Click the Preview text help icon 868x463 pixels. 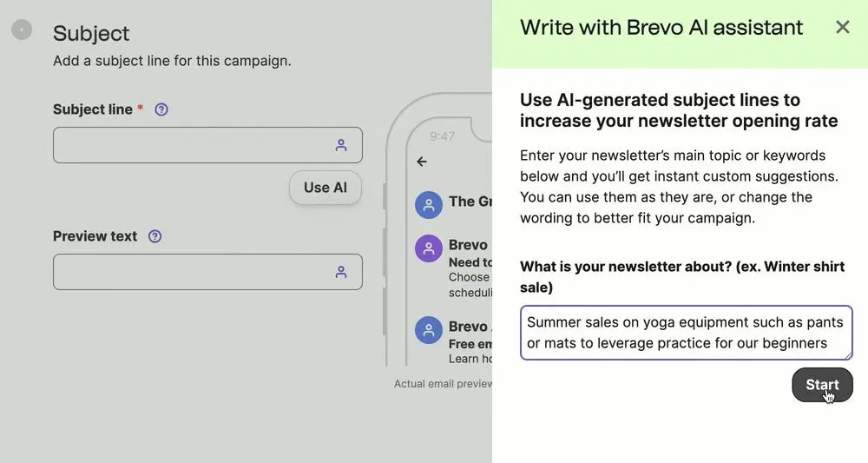click(x=155, y=236)
